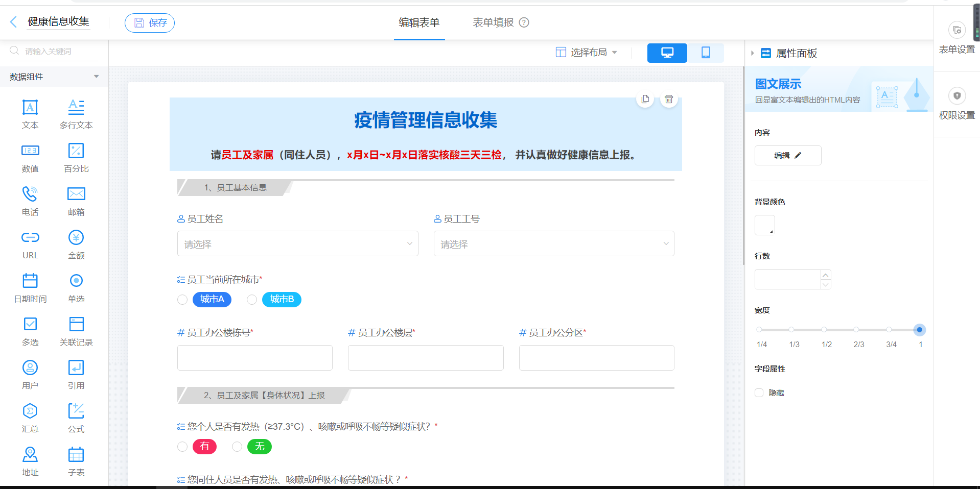Switch to the 表单填报 tab
The height and width of the screenshot is (489, 980).
(x=493, y=22)
